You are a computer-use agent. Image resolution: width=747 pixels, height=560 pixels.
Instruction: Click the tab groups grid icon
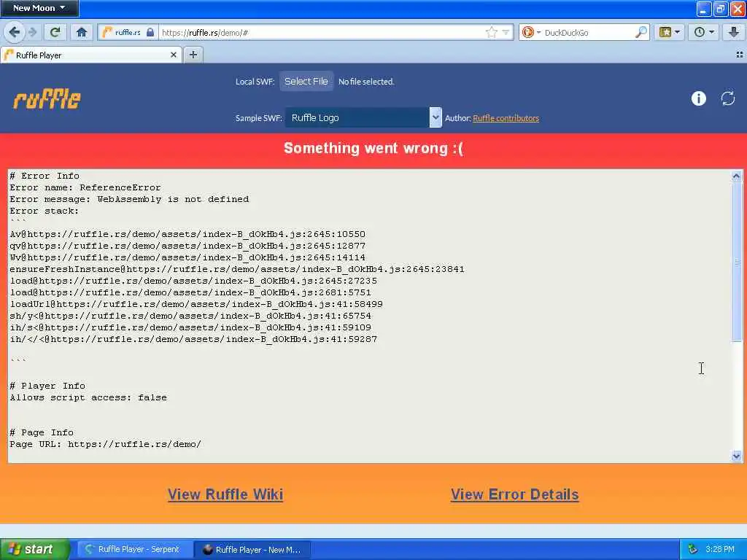point(740,55)
